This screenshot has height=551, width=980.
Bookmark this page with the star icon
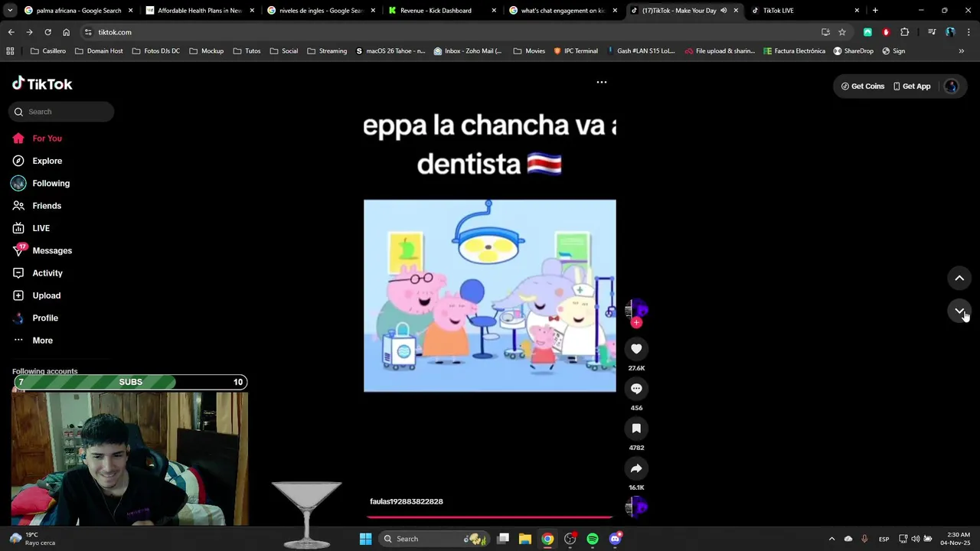click(842, 32)
